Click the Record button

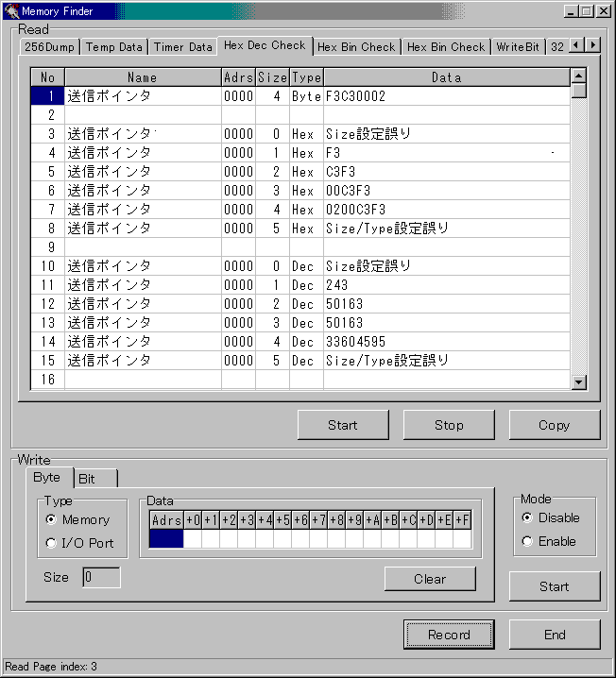(449, 635)
